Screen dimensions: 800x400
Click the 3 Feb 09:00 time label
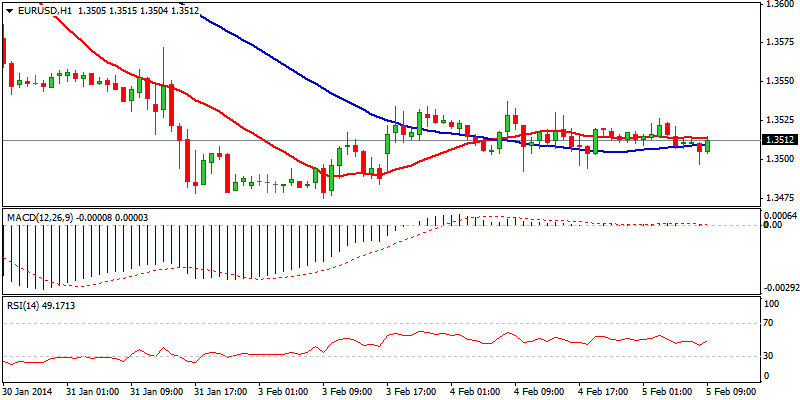pos(345,392)
